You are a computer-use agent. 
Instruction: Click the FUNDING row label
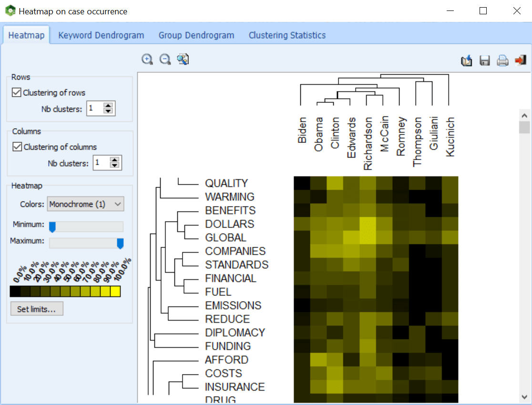click(x=228, y=346)
